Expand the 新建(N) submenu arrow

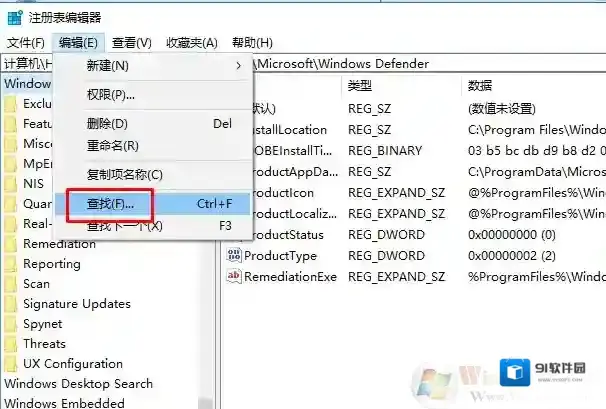pos(238,66)
